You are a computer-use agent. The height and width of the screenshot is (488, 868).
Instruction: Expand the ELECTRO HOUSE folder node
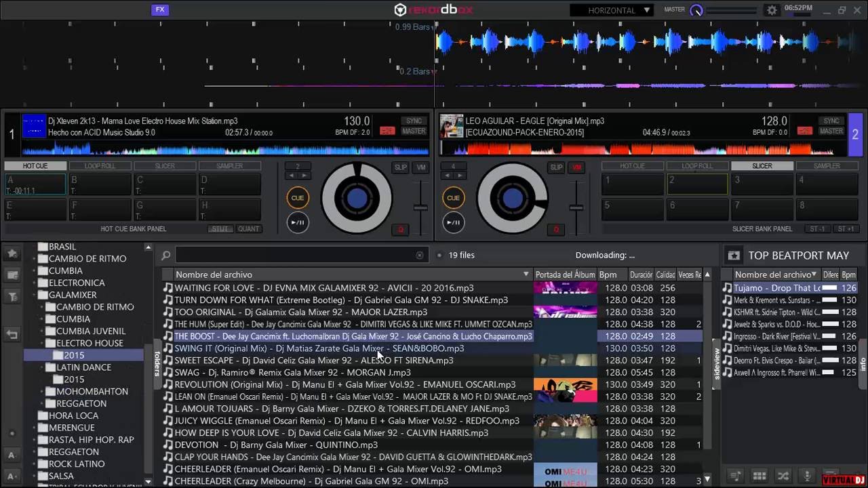click(42, 343)
